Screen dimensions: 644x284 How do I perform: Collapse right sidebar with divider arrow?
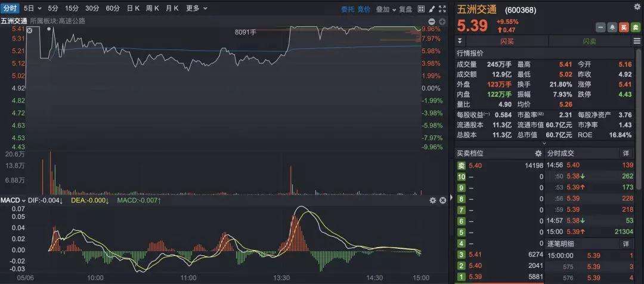pos(451,197)
